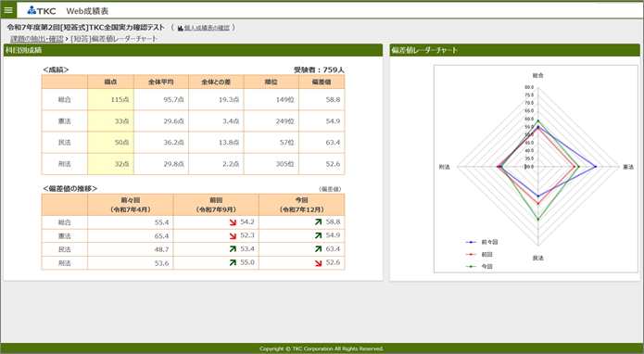Image resolution: width=644 pixels, height=354 pixels.
Task: Click the green up arrow beside 53.4
Action: (x=233, y=249)
